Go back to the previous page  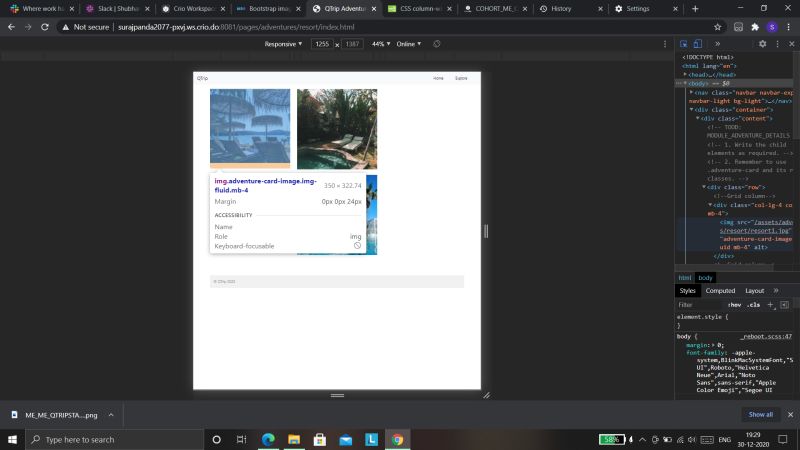point(11,27)
